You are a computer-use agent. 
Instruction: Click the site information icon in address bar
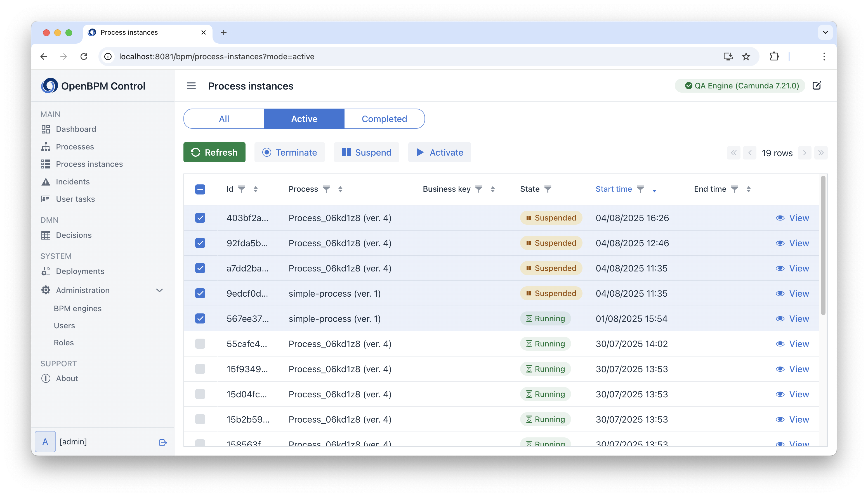(x=108, y=56)
